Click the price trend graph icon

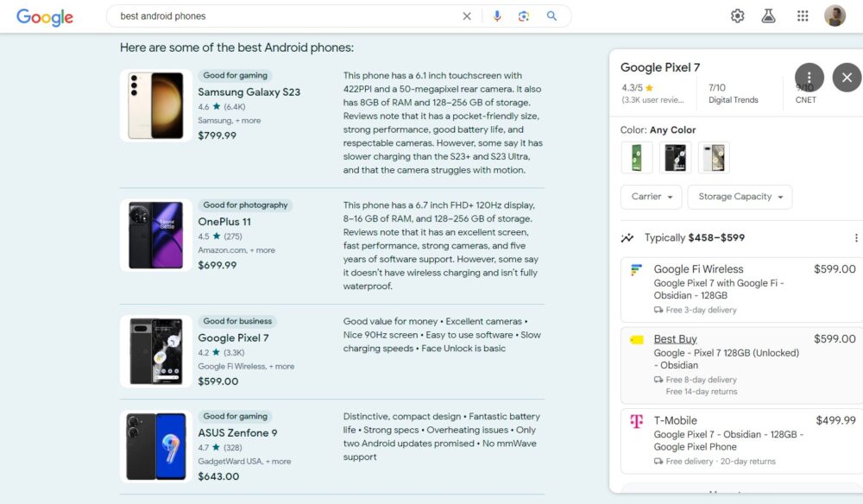pyautogui.click(x=626, y=237)
